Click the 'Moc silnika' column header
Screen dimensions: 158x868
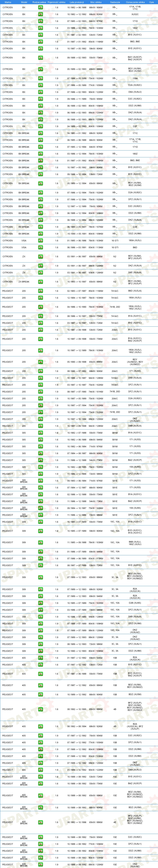pos(96,2)
